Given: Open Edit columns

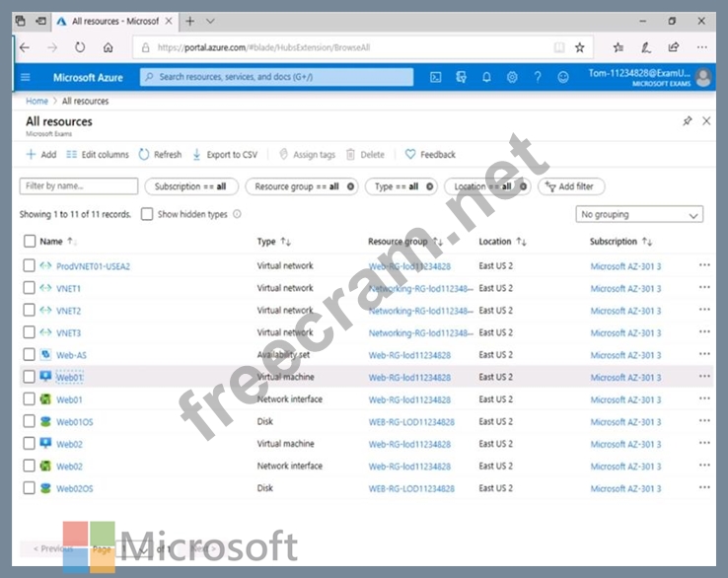Looking at the screenshot, I should (98, 155).
